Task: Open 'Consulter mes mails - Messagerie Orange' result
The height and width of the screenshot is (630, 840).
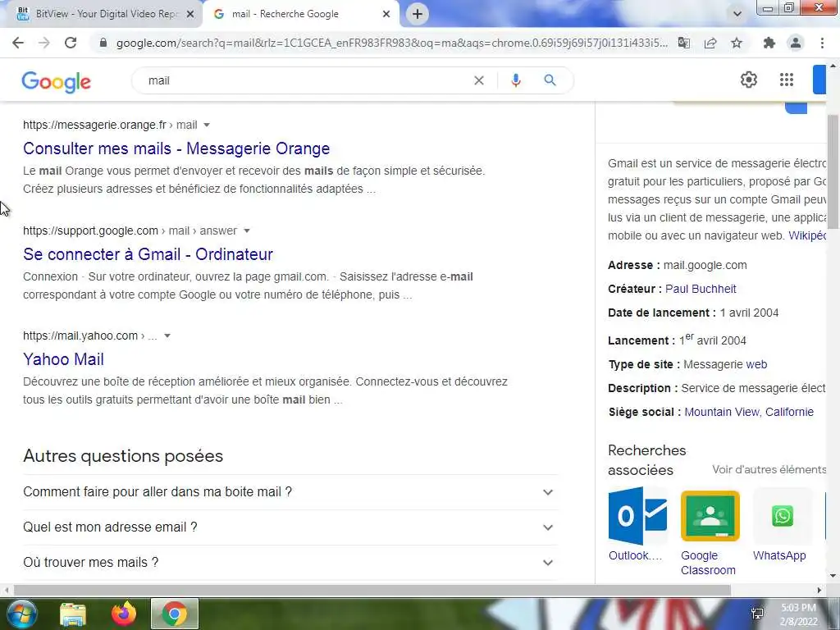Action: [176, 148]
